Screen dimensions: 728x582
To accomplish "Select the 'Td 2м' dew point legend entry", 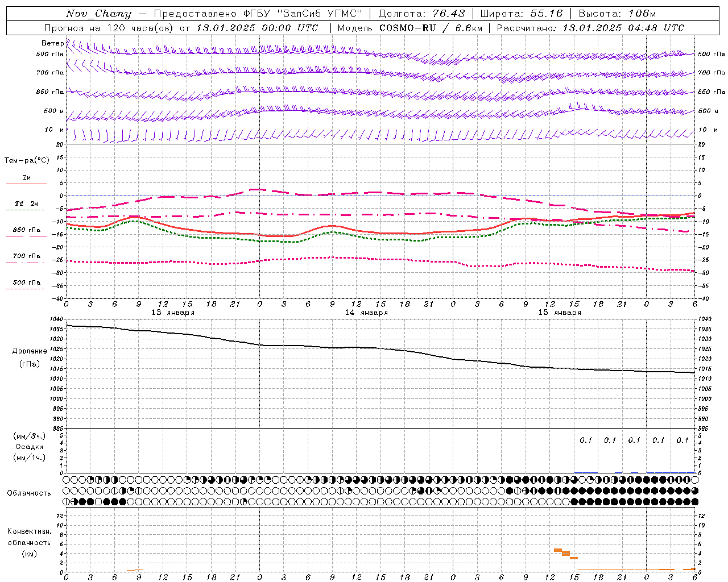I will (26, 203).
